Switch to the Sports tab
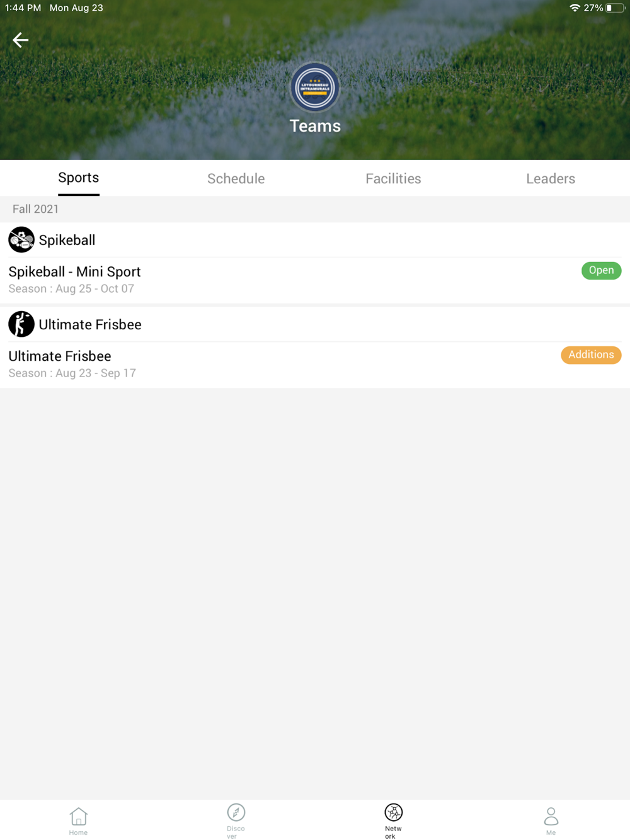The width and height of the screenshot is (630, 840). (x=79, y=178)
